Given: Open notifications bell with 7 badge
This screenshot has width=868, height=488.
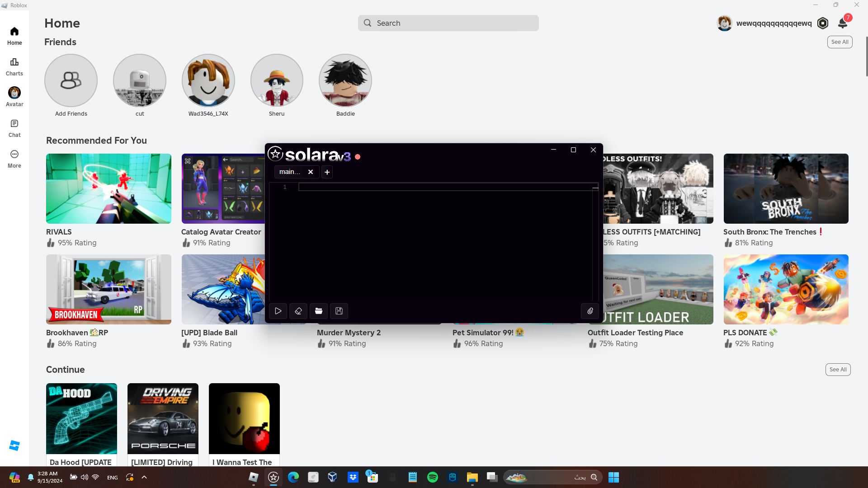Looking at the screenshot, I should point(843,23).
